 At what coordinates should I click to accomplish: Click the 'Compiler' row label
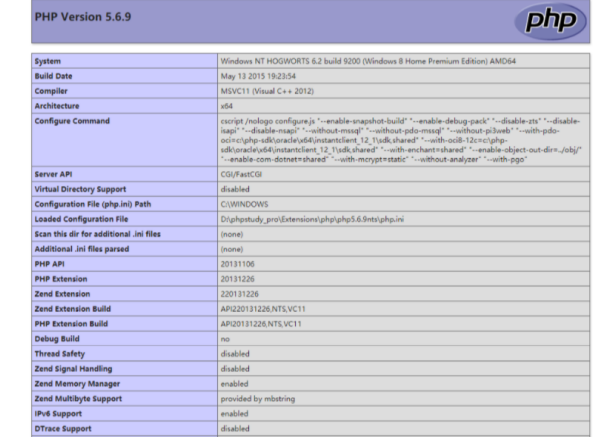point(51,91)
